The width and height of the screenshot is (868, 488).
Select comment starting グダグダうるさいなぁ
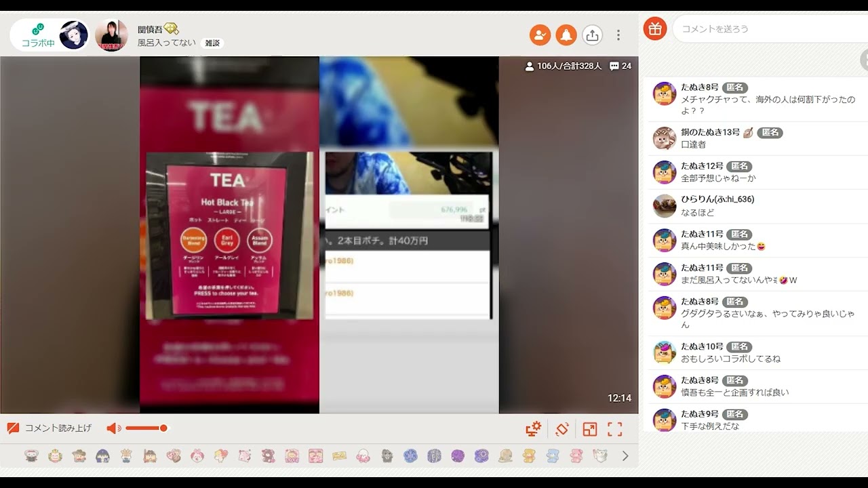click(x=768, y=319)
